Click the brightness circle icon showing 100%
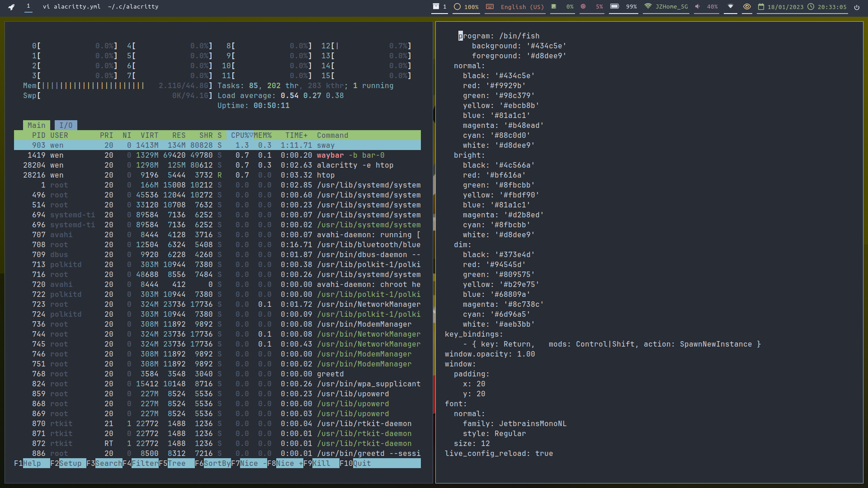This screenshot has width=868, height=488. pos(457,7)
